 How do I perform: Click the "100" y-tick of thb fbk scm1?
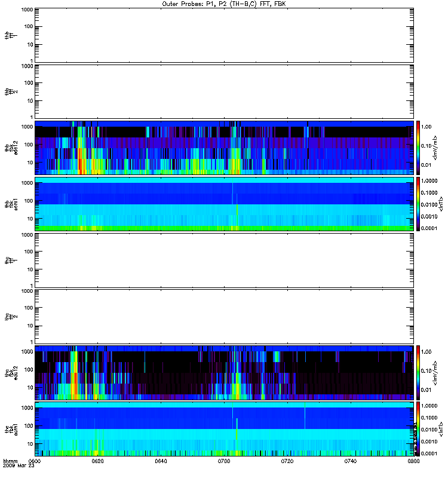(28, 201)
